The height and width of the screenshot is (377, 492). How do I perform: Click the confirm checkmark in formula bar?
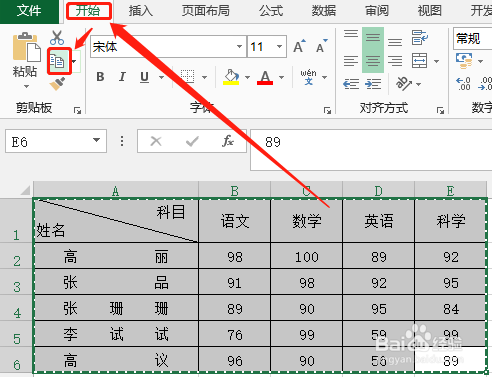tap(192, 141)
